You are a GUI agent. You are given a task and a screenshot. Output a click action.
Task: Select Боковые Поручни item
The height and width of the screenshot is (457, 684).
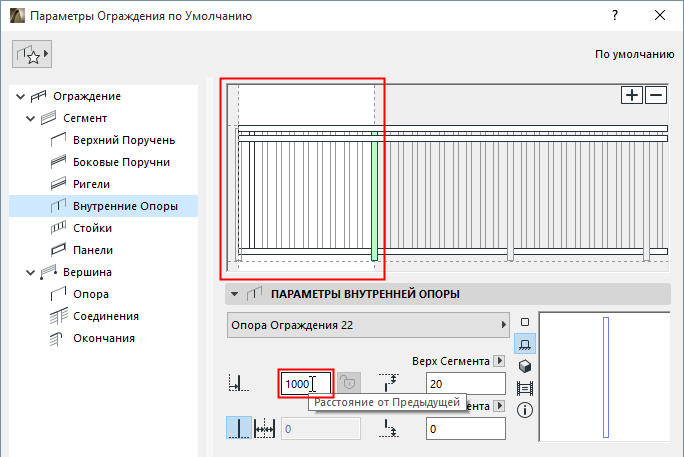[x=121, y=162]
